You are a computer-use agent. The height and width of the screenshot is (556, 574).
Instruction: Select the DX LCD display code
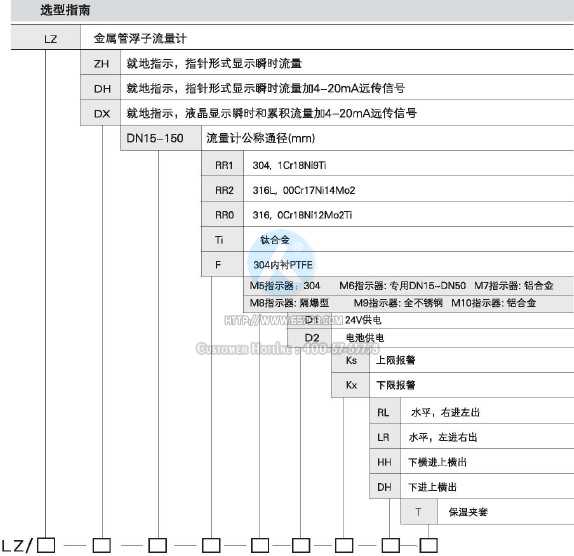pos(101,113)
